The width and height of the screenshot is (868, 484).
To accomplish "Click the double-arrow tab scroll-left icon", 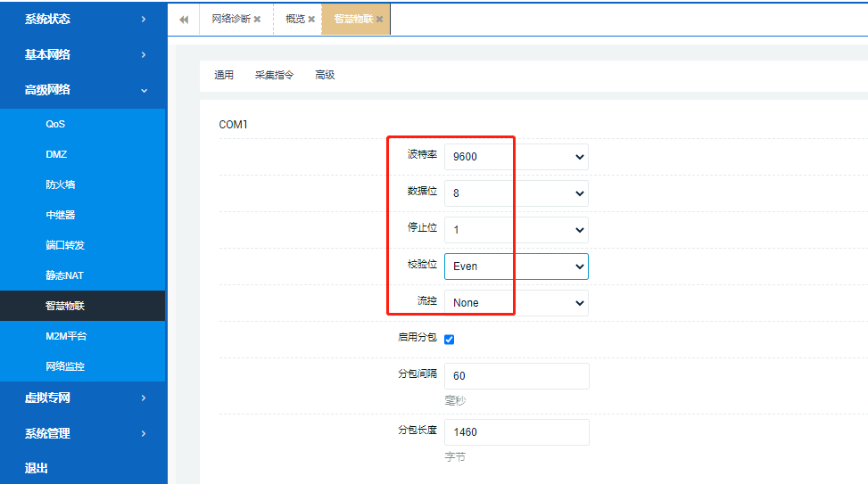I will pos(184,19).
